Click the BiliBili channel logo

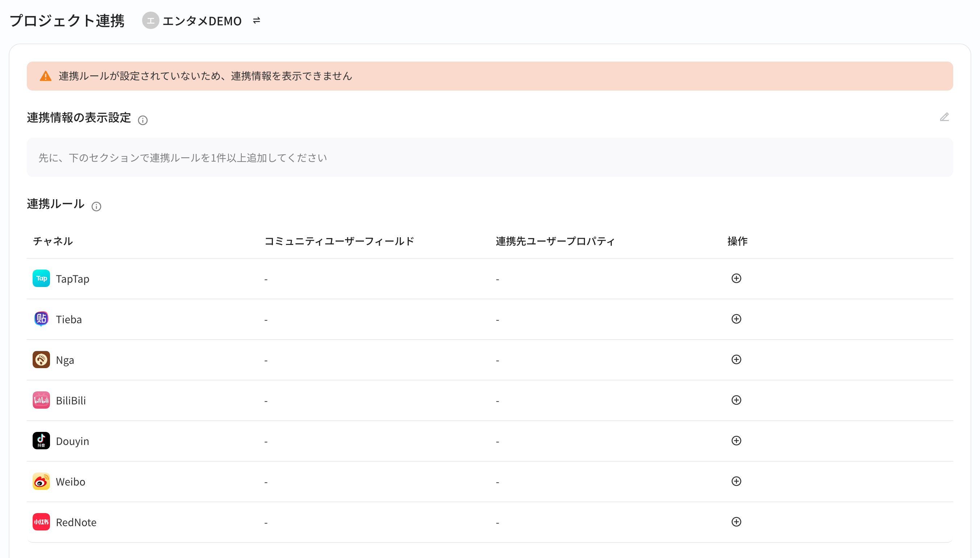pos(41,400)
